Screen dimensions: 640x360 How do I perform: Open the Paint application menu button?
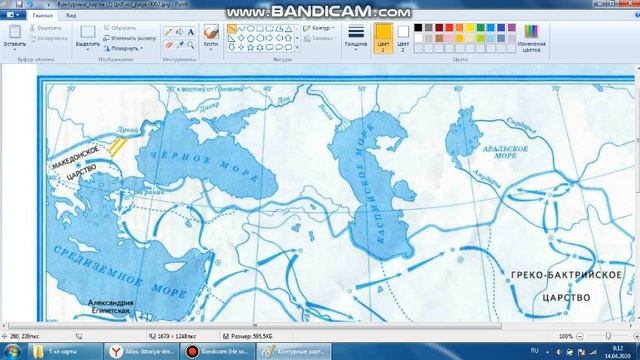pyautogui.click(x=13, y=15)
